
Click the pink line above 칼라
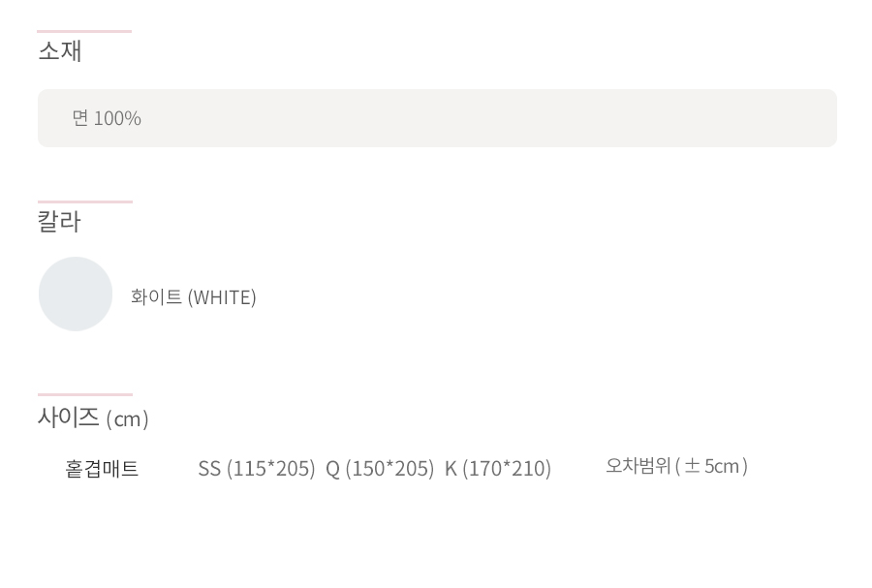(85, 201)
